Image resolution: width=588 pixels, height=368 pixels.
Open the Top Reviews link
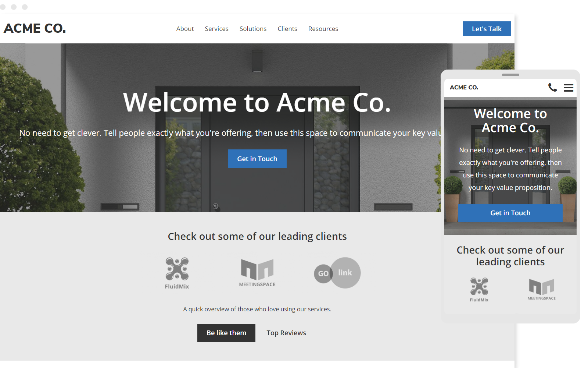286,333
